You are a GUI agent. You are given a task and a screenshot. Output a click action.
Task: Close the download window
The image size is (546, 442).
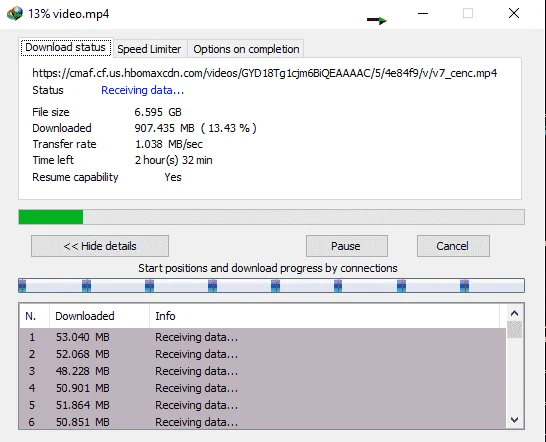[x=514, y=14]
